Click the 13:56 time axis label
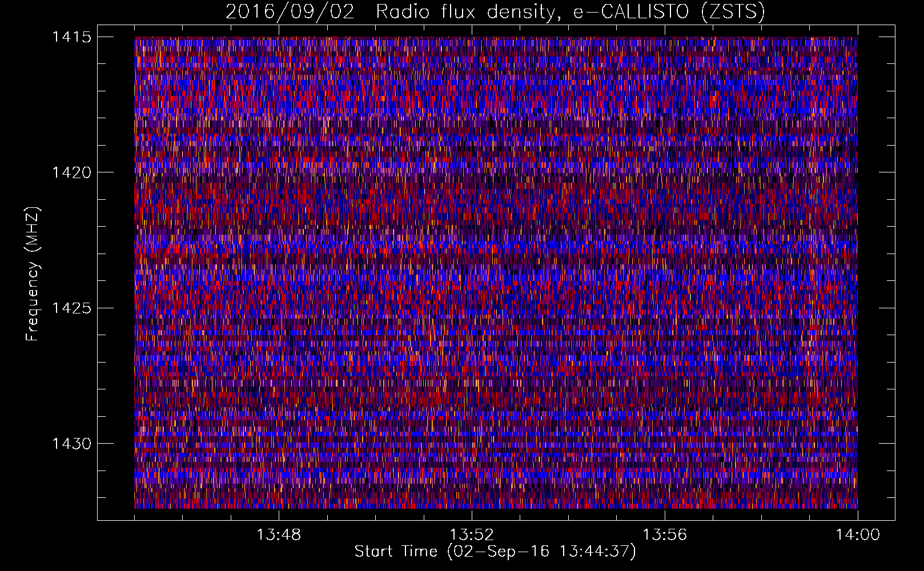The image size is (924, 571). 665,535
